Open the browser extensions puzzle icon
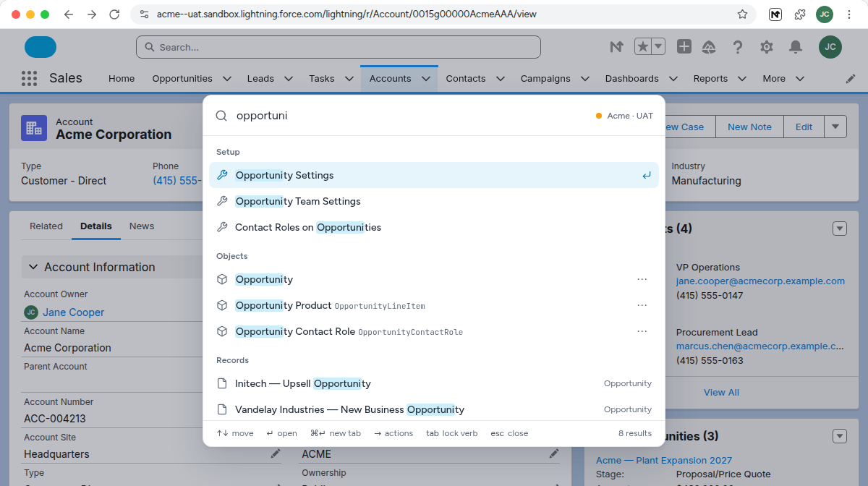Viewport: 868px width, 486px height. click(800, 14)
